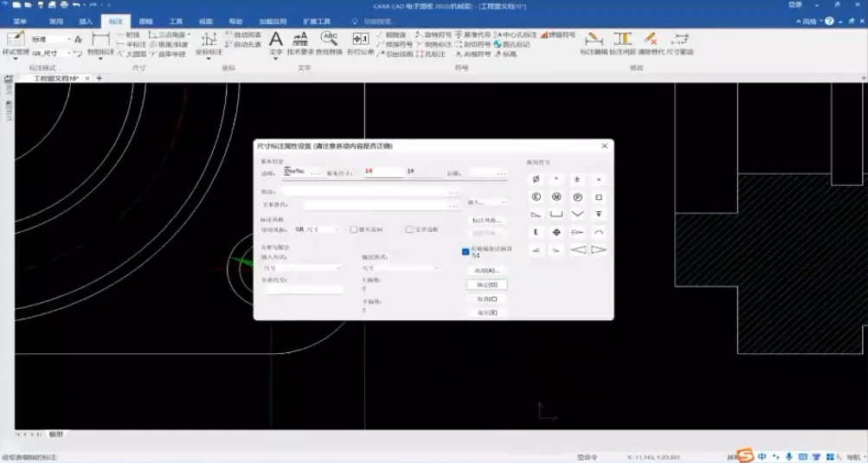Screen dimensions: 868x463
Task: Open 查找替换 find and replace
Action: (x=330, y=44)
